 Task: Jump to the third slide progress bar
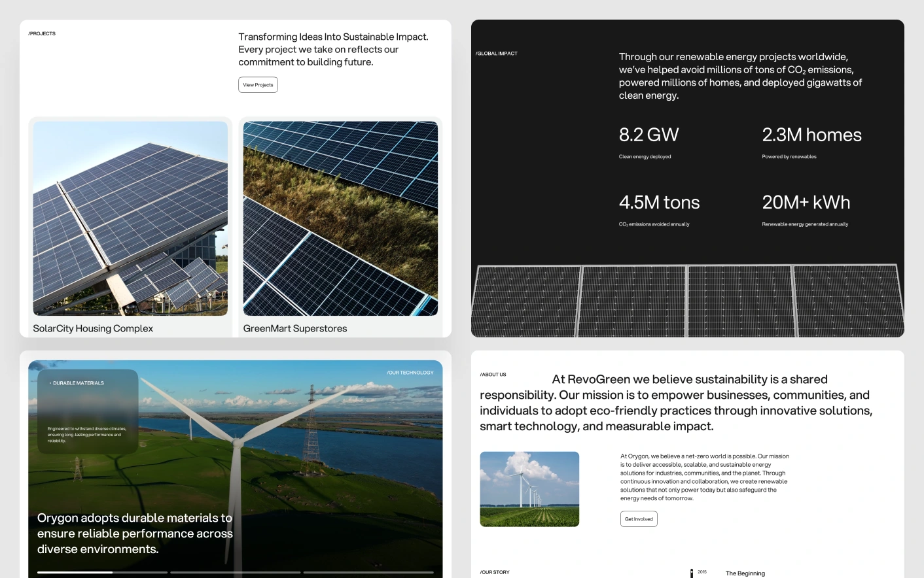368,572
